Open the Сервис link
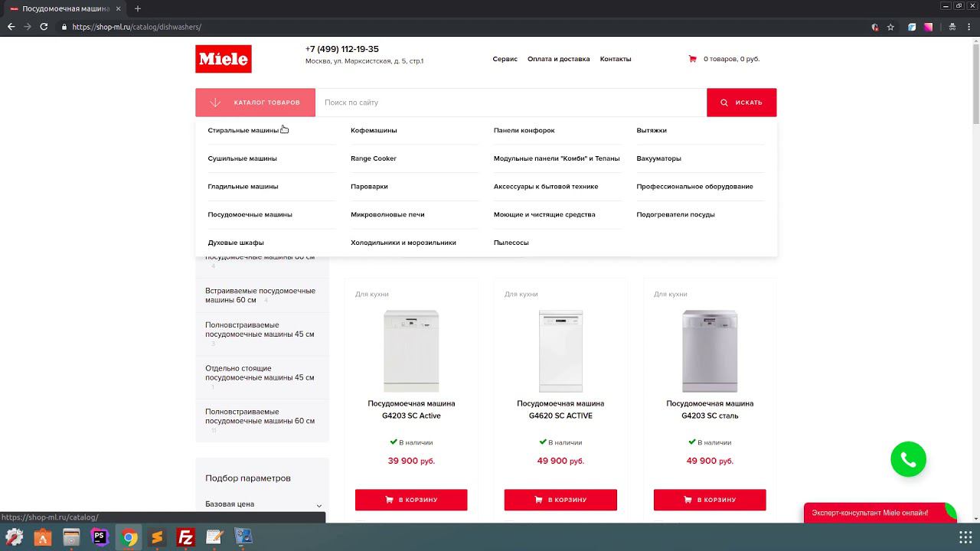 point(505,59)
